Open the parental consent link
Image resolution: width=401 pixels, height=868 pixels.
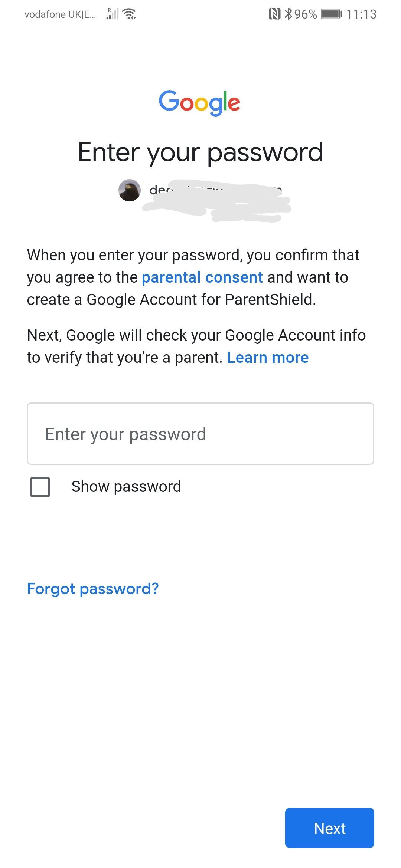pos(202,277)
